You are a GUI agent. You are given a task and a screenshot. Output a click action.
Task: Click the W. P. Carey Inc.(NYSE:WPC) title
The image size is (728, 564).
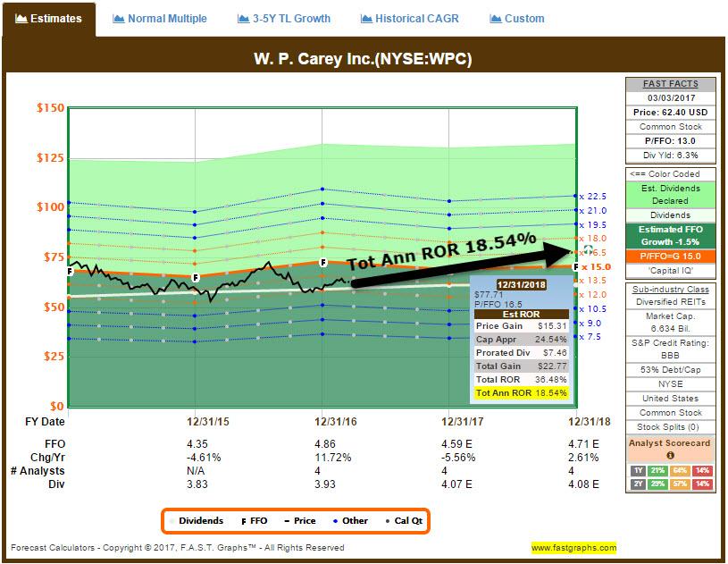point(363,59)
